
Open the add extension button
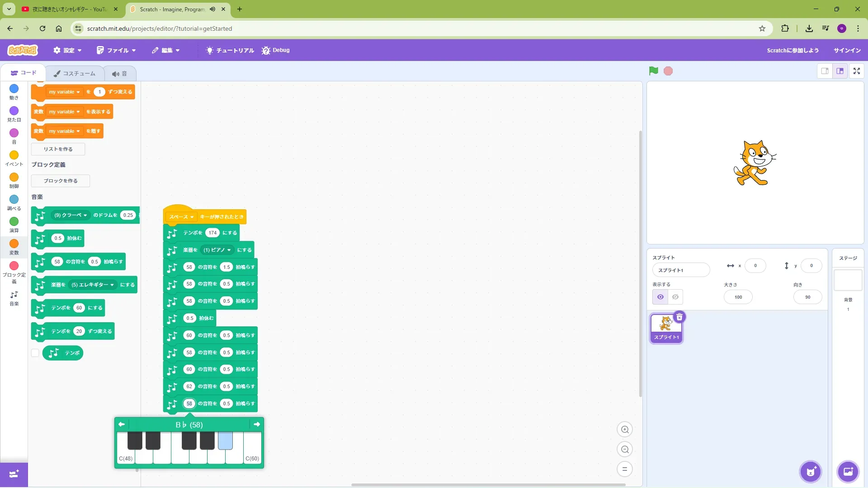click(x=14, y=474)
